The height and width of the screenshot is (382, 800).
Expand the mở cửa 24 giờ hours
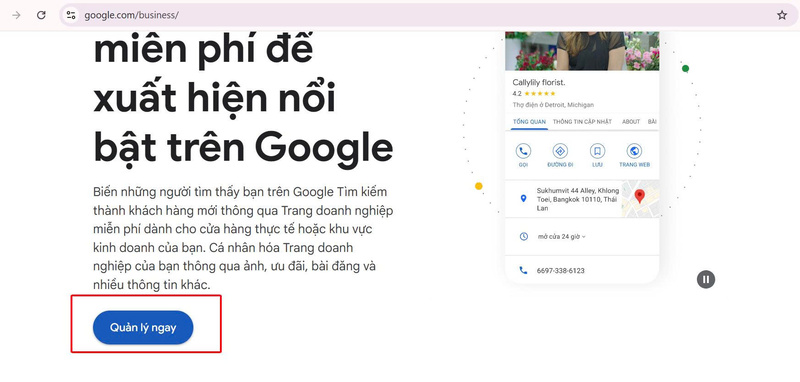click(562, 237)
